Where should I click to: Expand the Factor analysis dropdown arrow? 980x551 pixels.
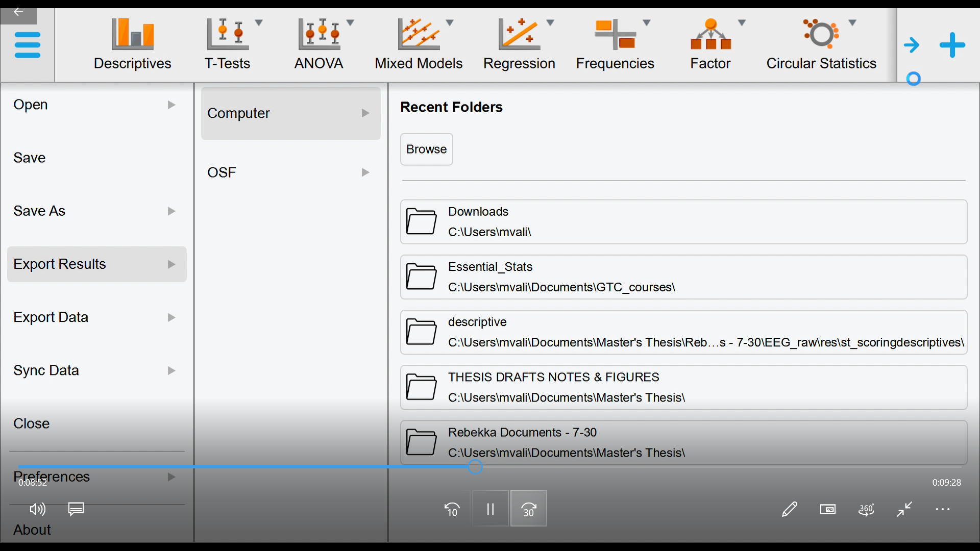point(743,23)
